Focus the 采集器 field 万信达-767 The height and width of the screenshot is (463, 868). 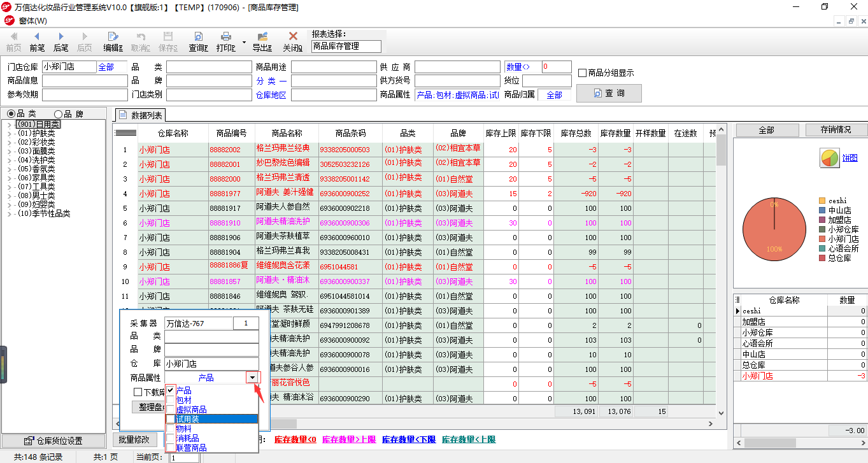coord(198,324)
